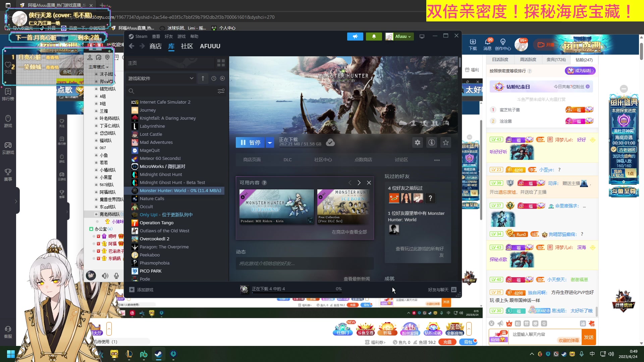Open the 查看 menu
Viewport: 644px width, 362px height.
[156, 37]
